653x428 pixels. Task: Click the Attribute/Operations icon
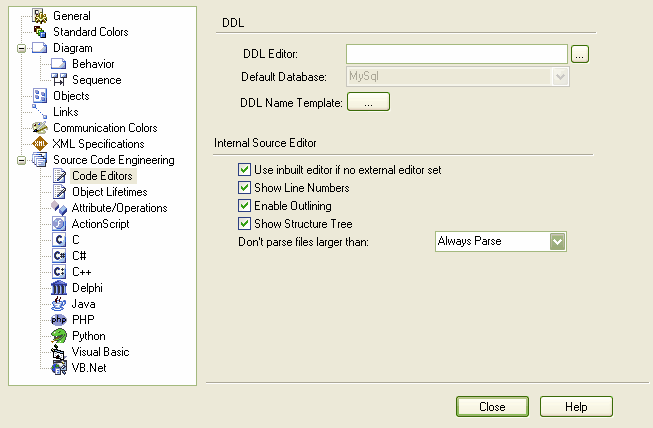tap(59, 208)
